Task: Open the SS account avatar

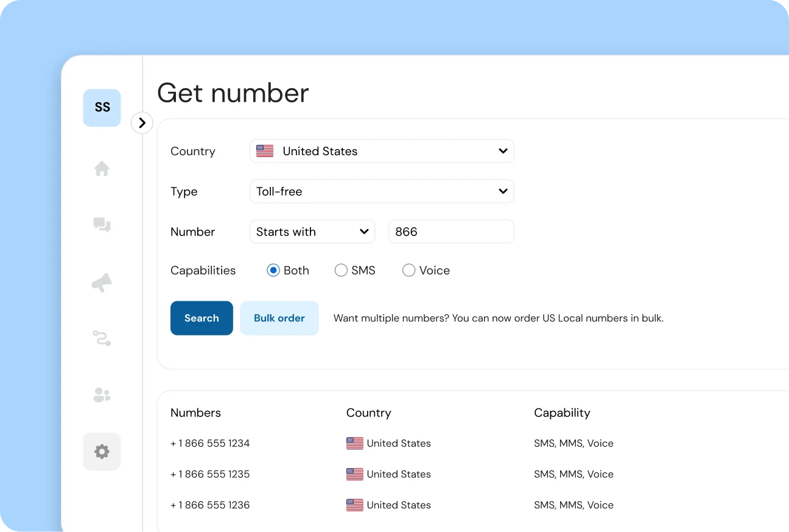Action: pyautogui.click(x=102, y=108)
